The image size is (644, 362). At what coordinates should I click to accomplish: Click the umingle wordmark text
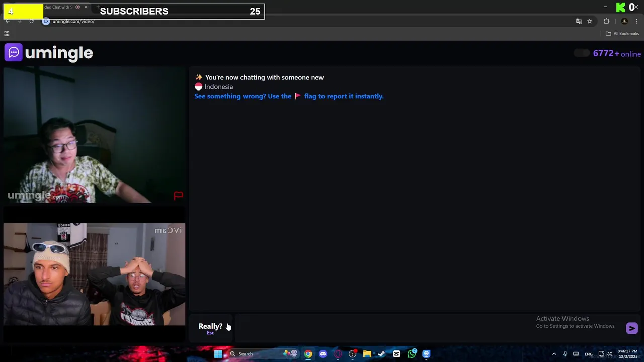(x=59, y=53)
